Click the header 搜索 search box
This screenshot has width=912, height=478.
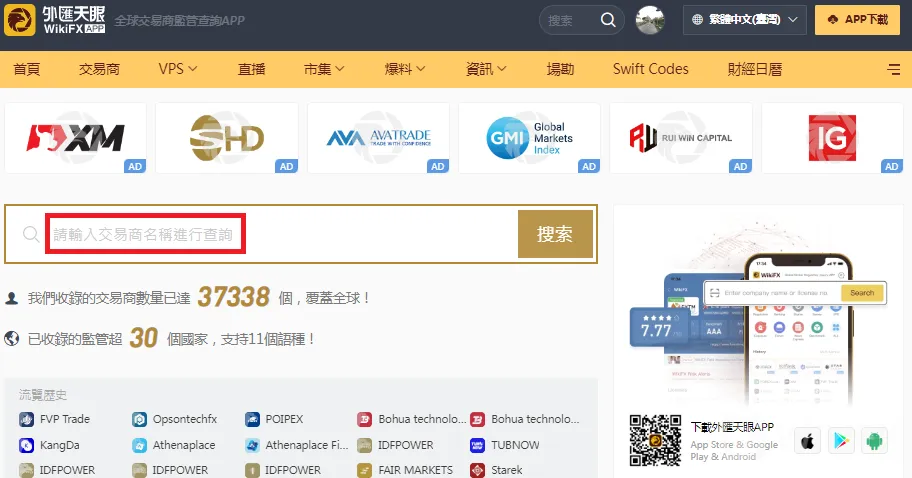(x=581, y=20)
